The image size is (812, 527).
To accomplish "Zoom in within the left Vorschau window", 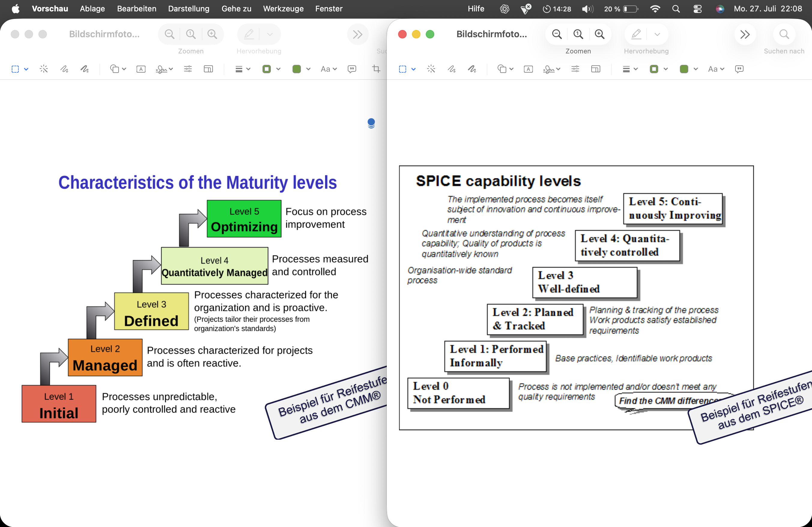I will coord(212,34).
